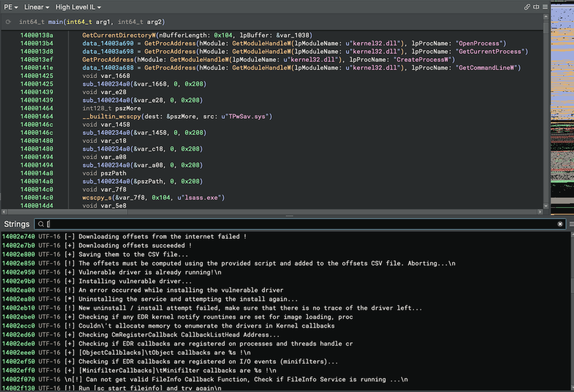Open the Strings panel options menu

(571, 224)
